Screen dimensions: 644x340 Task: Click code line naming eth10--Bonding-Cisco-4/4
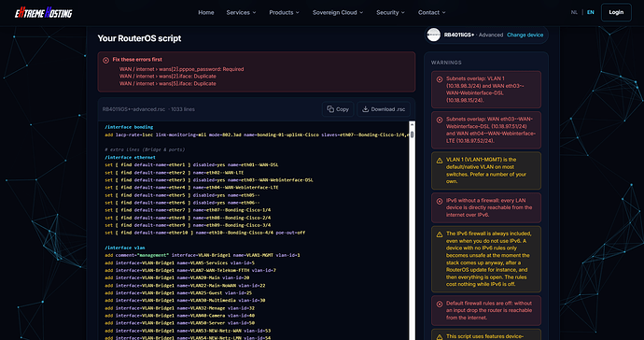[x=205, y=233]
